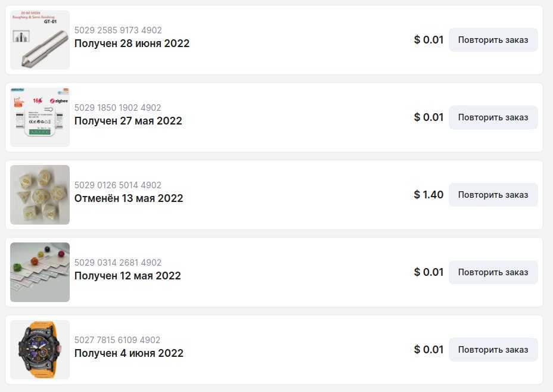
Task: Repeat the order received 12 мая 2022
Action: [493, 272]
